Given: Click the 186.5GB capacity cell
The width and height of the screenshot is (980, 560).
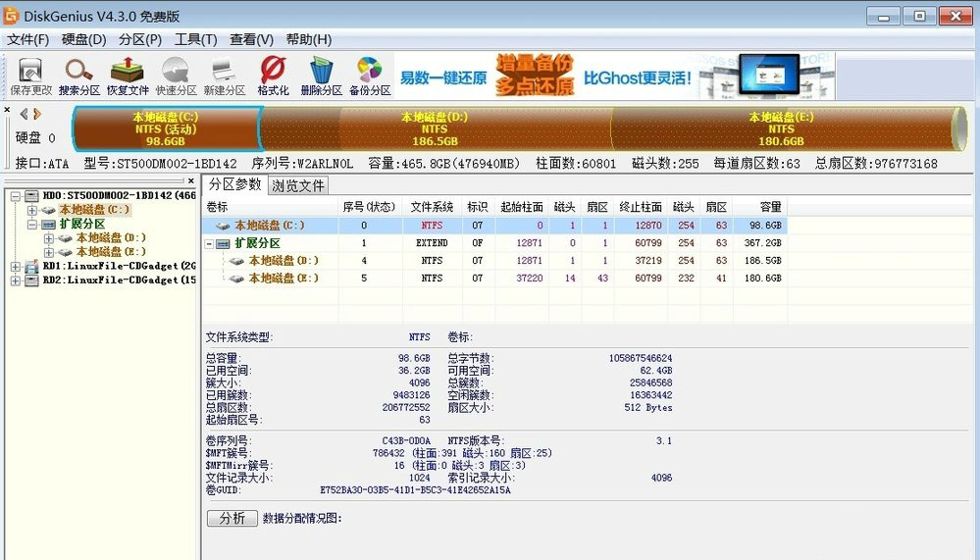Looking at the screenshot, I should tap(762, 261).
